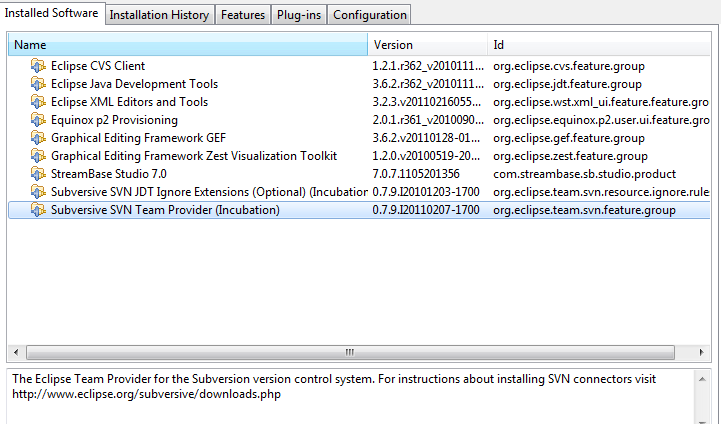The image size is (721, 424).
Task: Click the horizontal scrollbar left arrow
Action: coord(17,352)
